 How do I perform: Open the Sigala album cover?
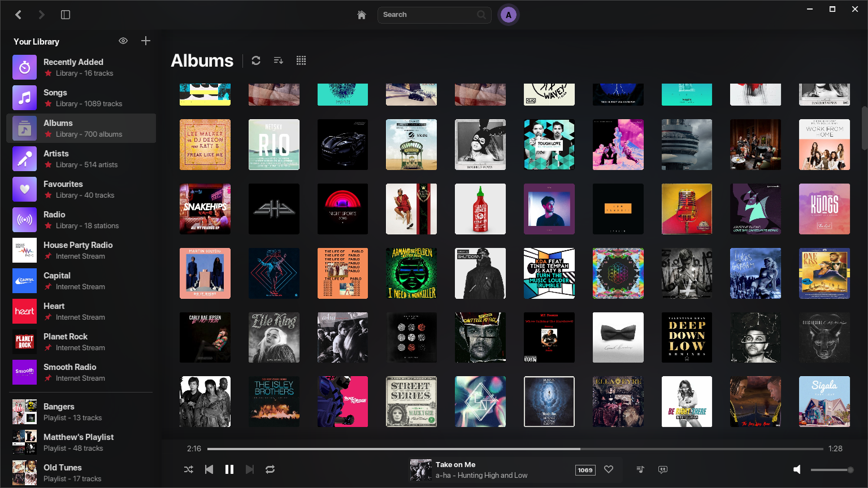pos(824,402)
